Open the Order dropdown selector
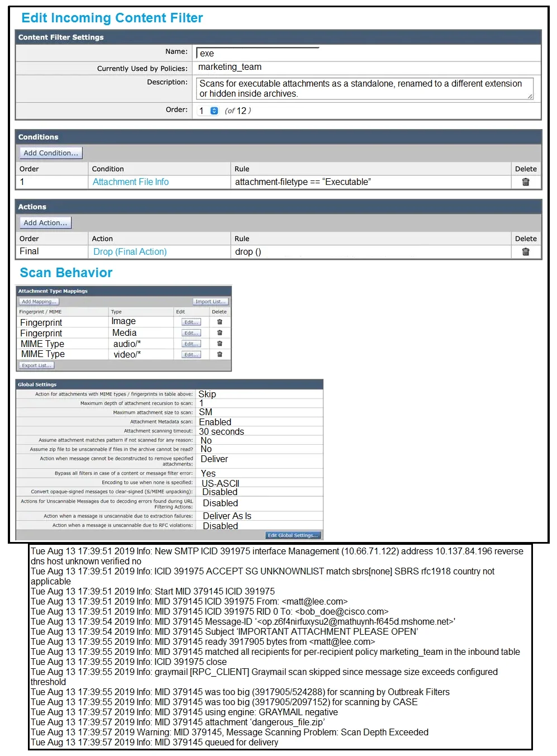The image size is (557, 756). pyautogui.click(x=214, y=111)
